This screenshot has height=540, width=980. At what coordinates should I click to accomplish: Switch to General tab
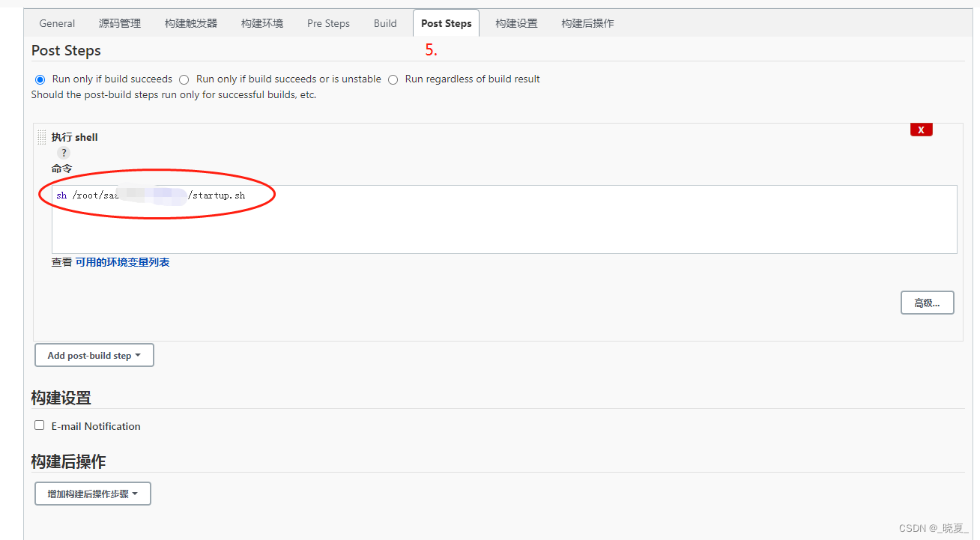coord(57,23)
